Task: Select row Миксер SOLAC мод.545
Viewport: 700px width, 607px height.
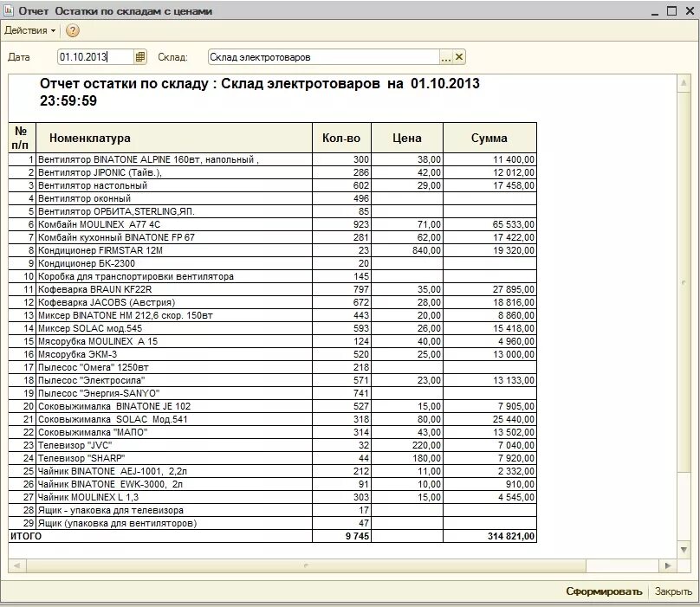Action: tap(272, 328)
